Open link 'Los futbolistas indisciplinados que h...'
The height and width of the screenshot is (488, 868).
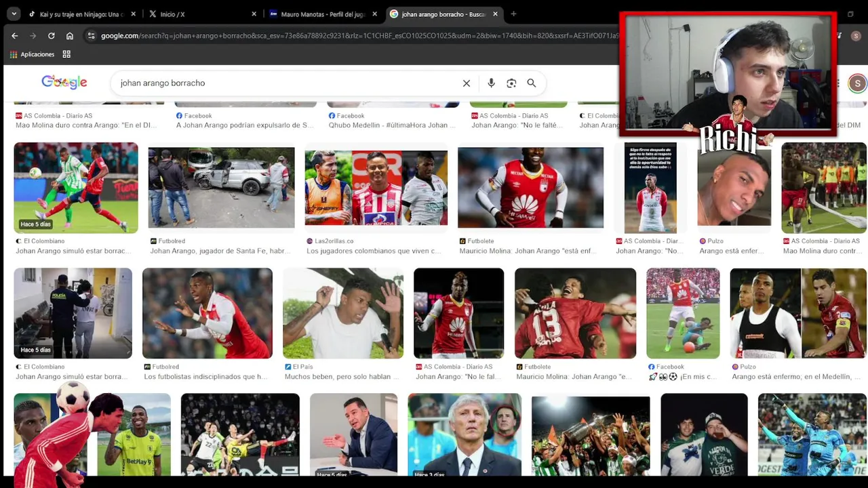(x=206, y=377)
